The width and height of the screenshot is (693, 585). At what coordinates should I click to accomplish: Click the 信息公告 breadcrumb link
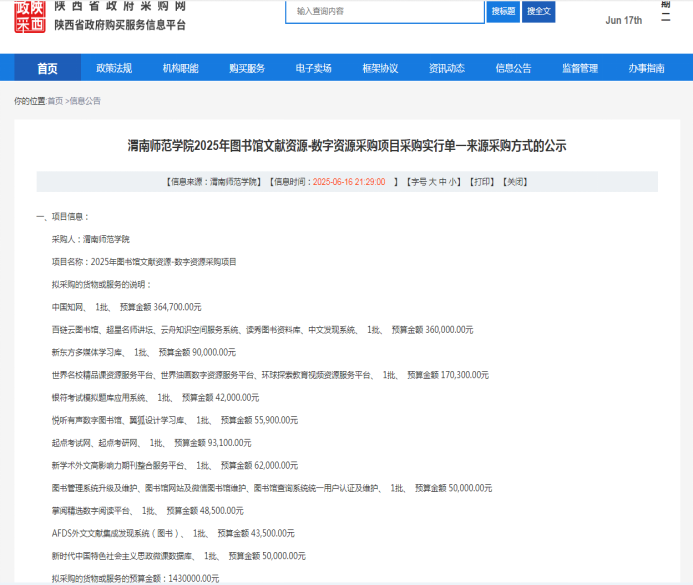85,101
